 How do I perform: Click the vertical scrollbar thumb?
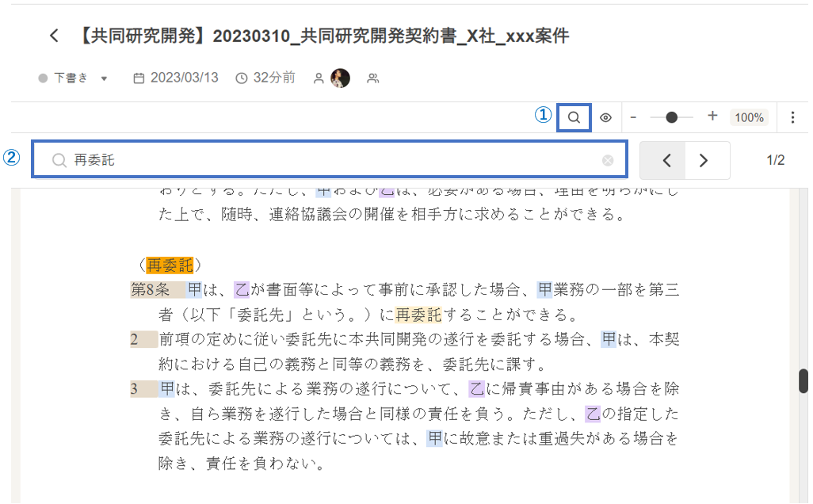click(x=803, y=381)
